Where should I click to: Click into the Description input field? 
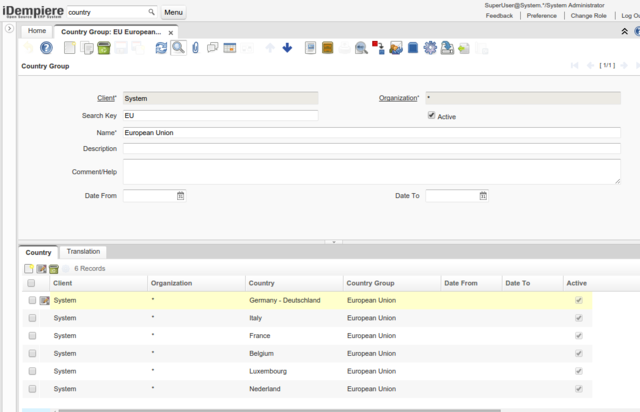[x=371, y=149]
